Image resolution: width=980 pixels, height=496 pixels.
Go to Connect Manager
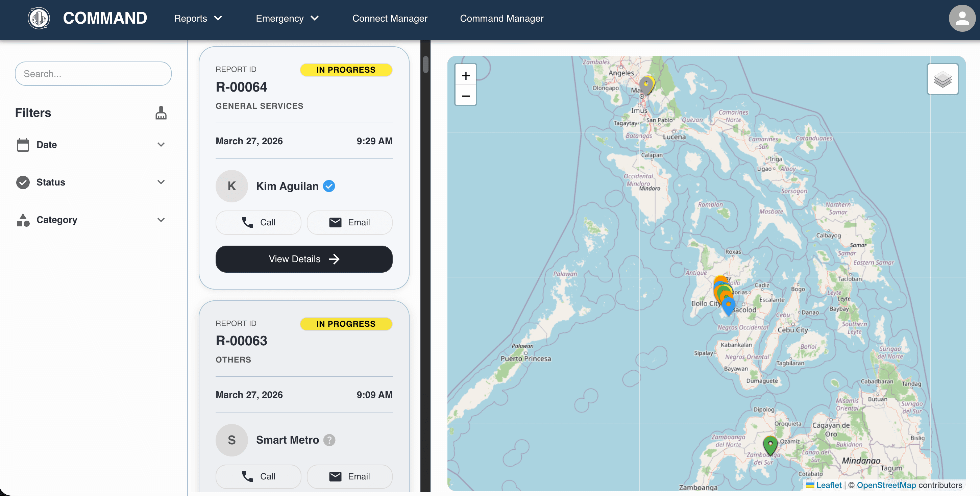click(390, 18)
